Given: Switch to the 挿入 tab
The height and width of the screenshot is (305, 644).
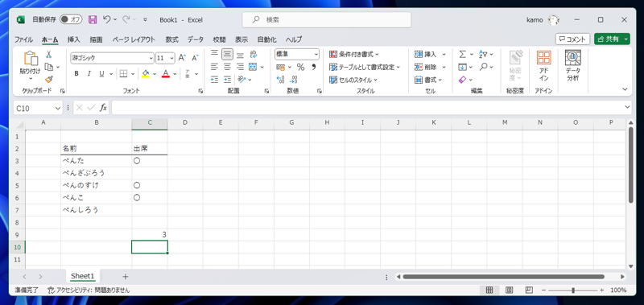Looking at the screenshot, I should pyautogui.click(x=73, y=39).
